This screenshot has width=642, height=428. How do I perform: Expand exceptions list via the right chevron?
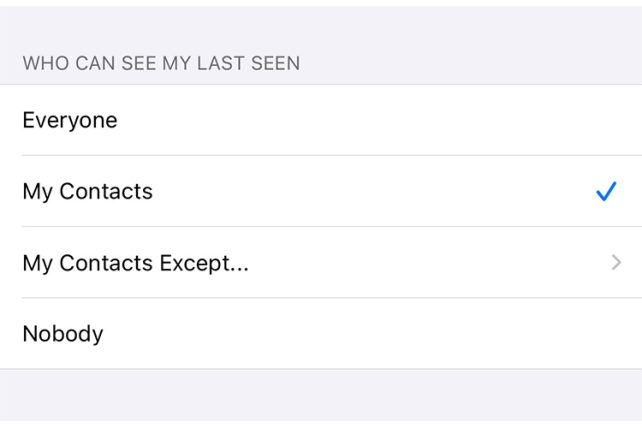616,263
